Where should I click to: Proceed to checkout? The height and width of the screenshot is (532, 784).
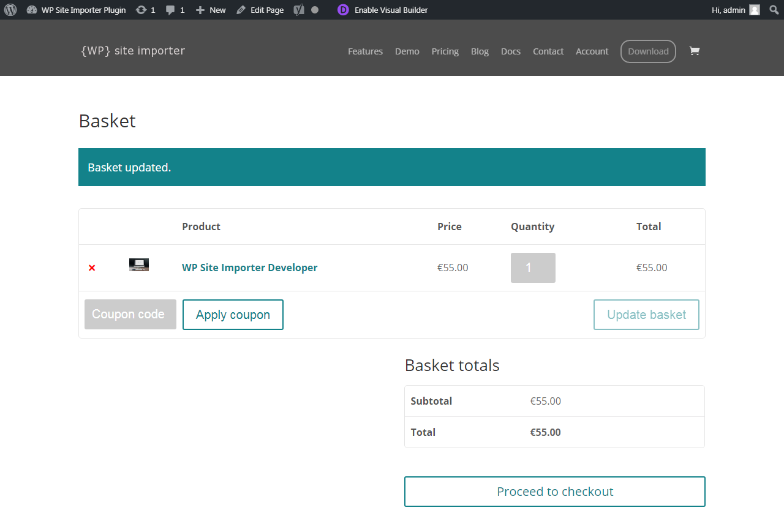coord(555,492)
